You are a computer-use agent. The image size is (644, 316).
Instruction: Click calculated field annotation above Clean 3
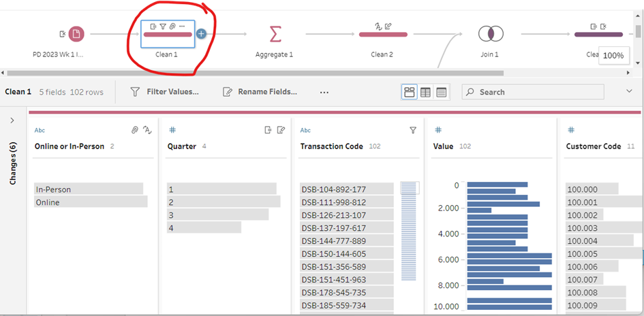(594, 27)
